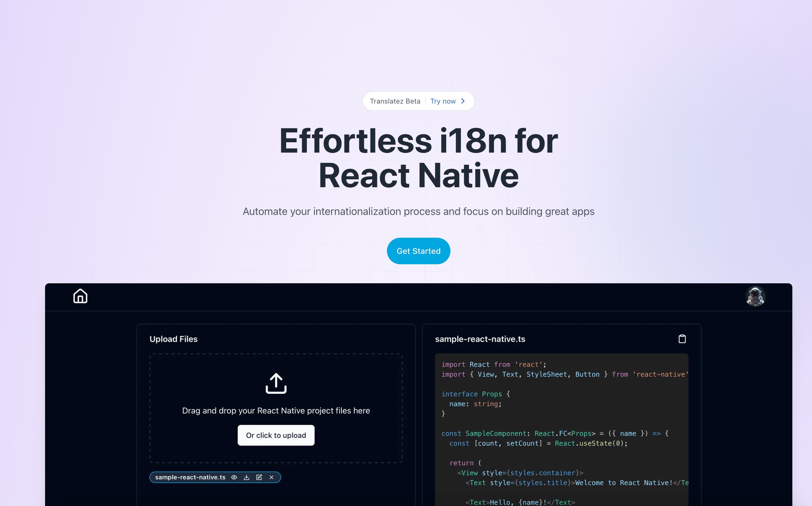Viewport: 812px width, 506px height.
Task: Preview sample-react-native.ts with the eye icon
Action: click(234, 477)
